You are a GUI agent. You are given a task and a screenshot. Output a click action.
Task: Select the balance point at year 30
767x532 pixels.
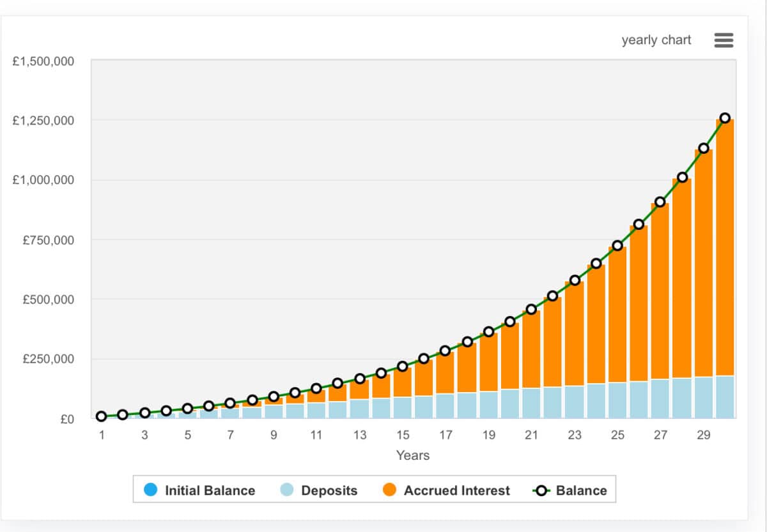pyautogui.click(x=725, y=118)
